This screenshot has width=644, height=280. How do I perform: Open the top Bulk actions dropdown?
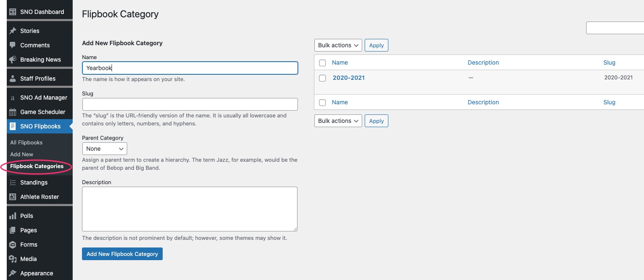point(338,45)
